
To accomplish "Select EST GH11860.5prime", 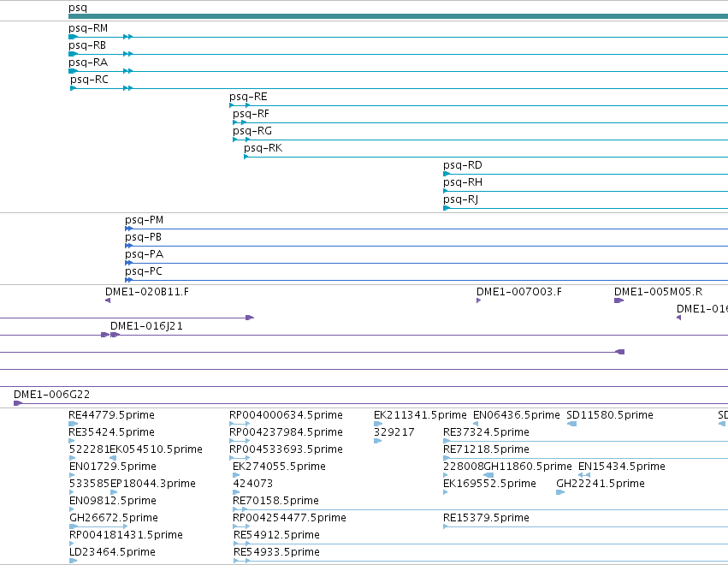I will click(x=528, y=467).
